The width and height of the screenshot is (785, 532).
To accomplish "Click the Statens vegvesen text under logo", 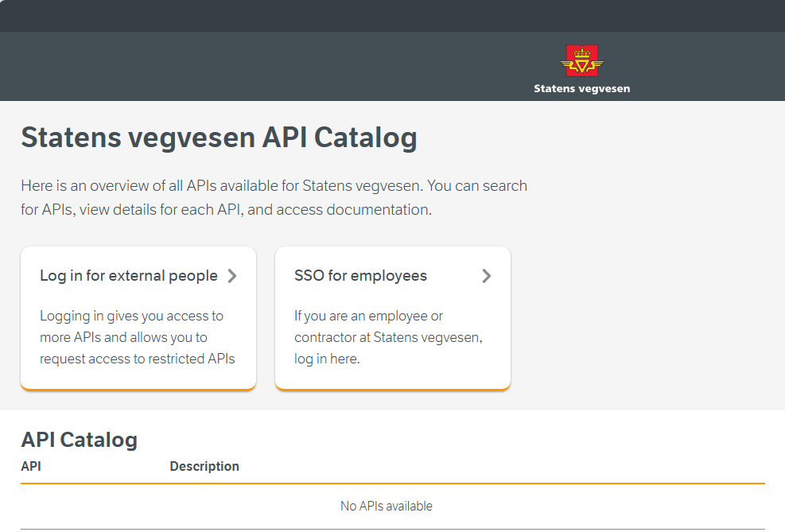I will coord(581,88).
